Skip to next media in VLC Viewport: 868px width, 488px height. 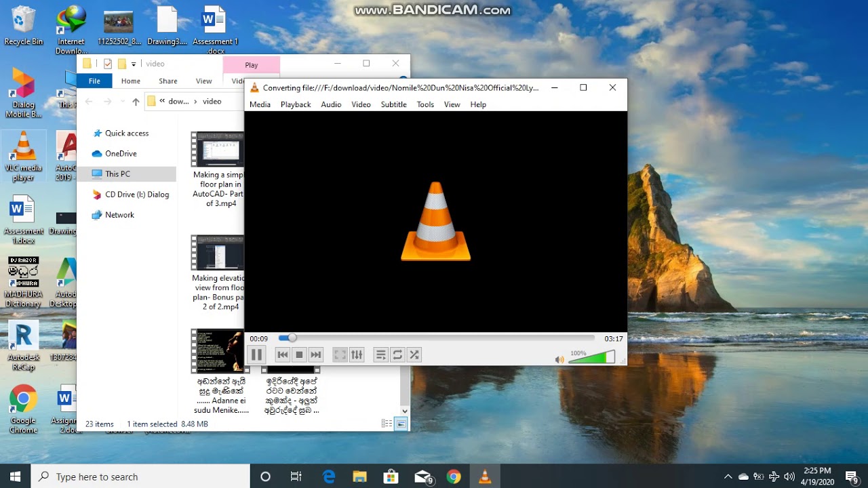[315, 354]
